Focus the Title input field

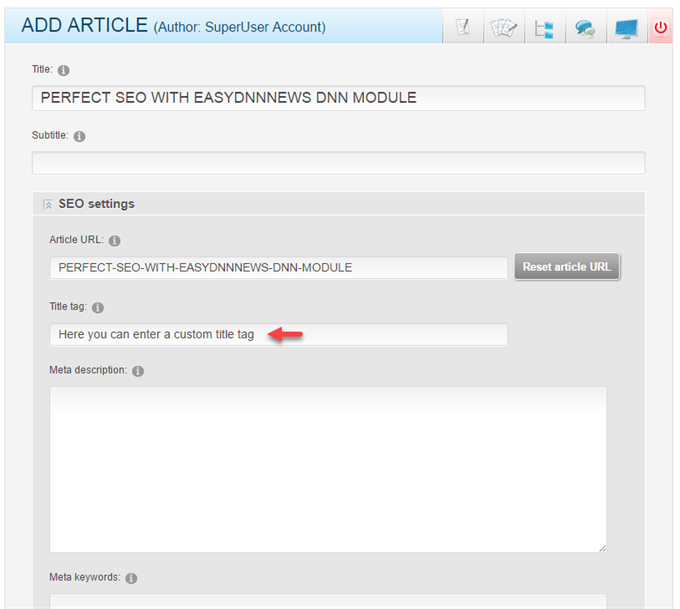click(x=339, y=98)
